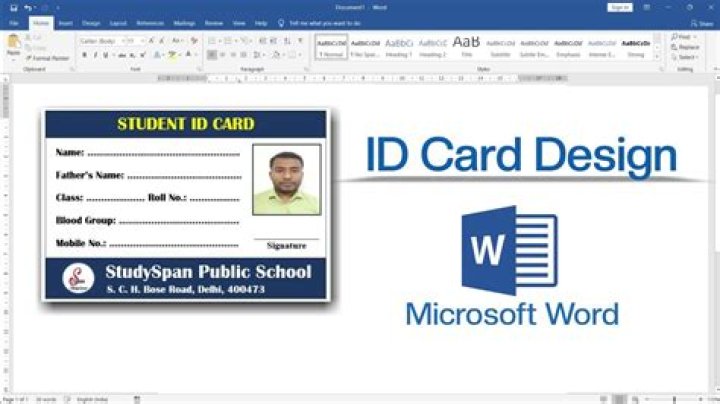
Task: Switch to the Review tab
Action: [x=214, y=23]
